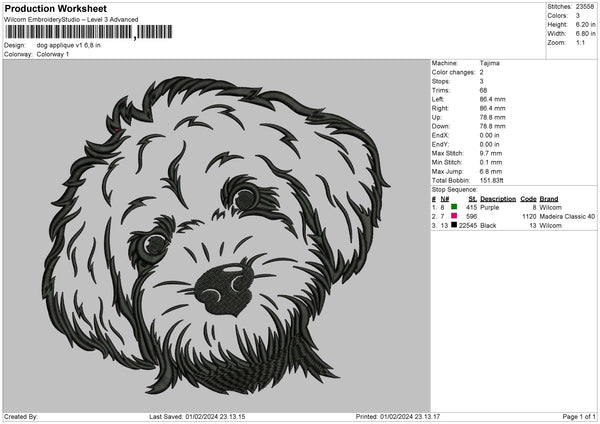
Task: Click the Last Saved timestamp
Action: coord(197,417)
